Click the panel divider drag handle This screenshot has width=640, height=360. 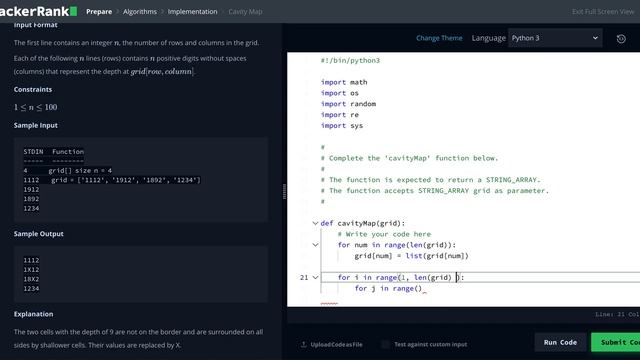(284, 191)
